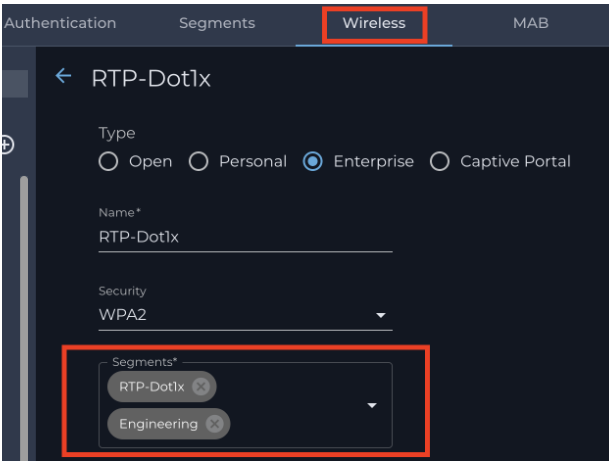
Task: Switch to the Authentication tab
Action: pos(60,23)
